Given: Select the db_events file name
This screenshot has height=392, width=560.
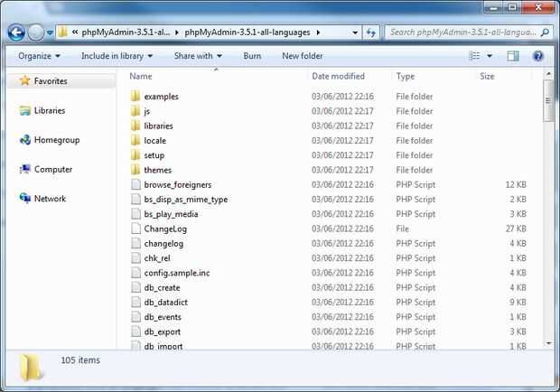Looking at the screenshot, I should tap(163, 317).
